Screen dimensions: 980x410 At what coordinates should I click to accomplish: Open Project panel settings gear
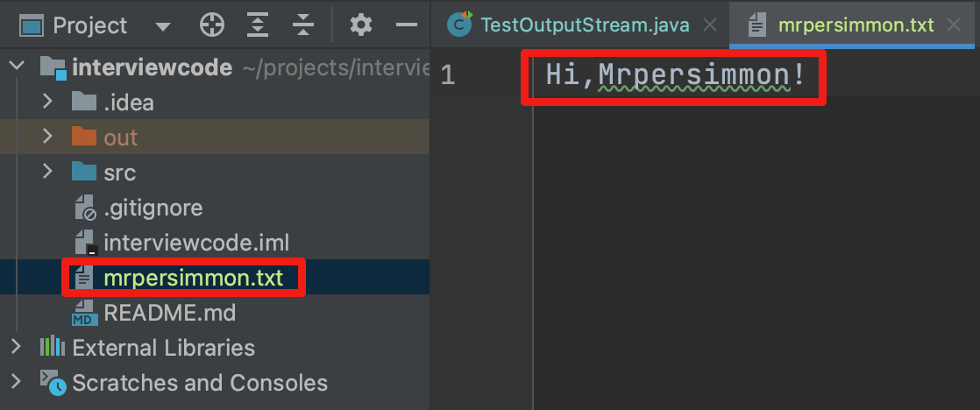(361, 25)
